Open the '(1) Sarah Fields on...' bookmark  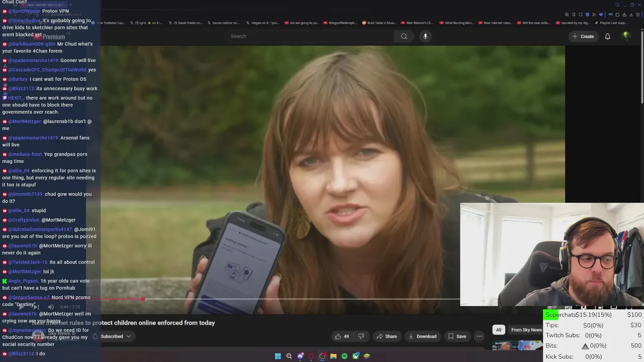(x=185, y=23)
